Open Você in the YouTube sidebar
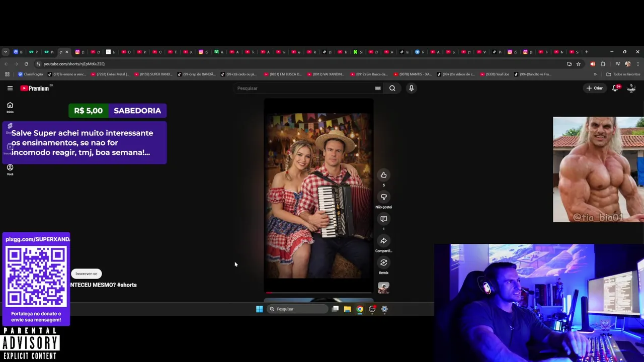This screenshot has height=362, width=644. 10,169
